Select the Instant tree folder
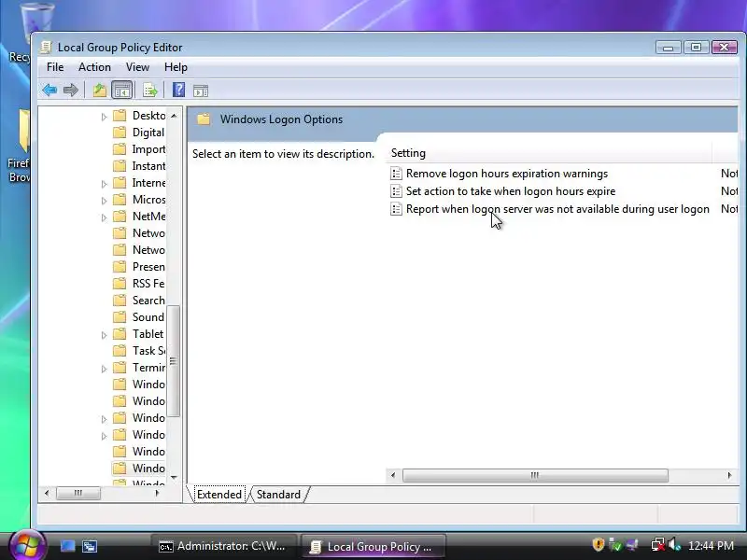Image resolution: width=747 pixels, height=560 pixels. click(148, 166)
